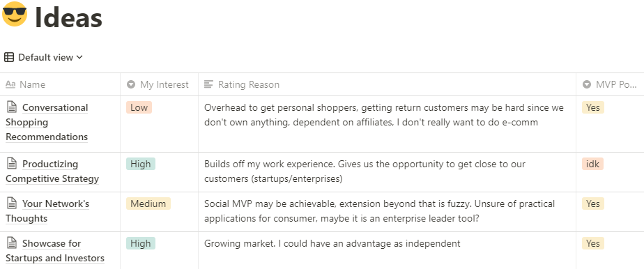Click the select-type icon in My Interest header
644x269 pixels.
pyautogui.click(x=131, y=84)
